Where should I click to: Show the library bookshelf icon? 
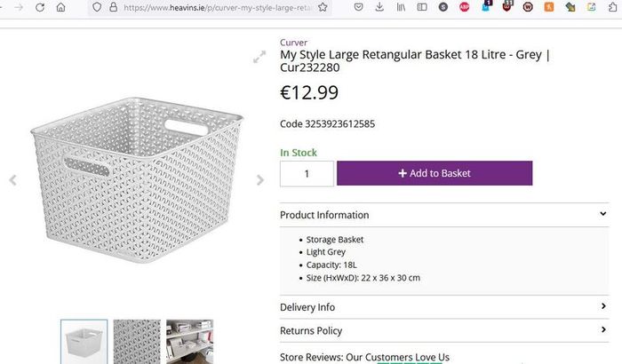pyautogui.click(x=401, y=7)
